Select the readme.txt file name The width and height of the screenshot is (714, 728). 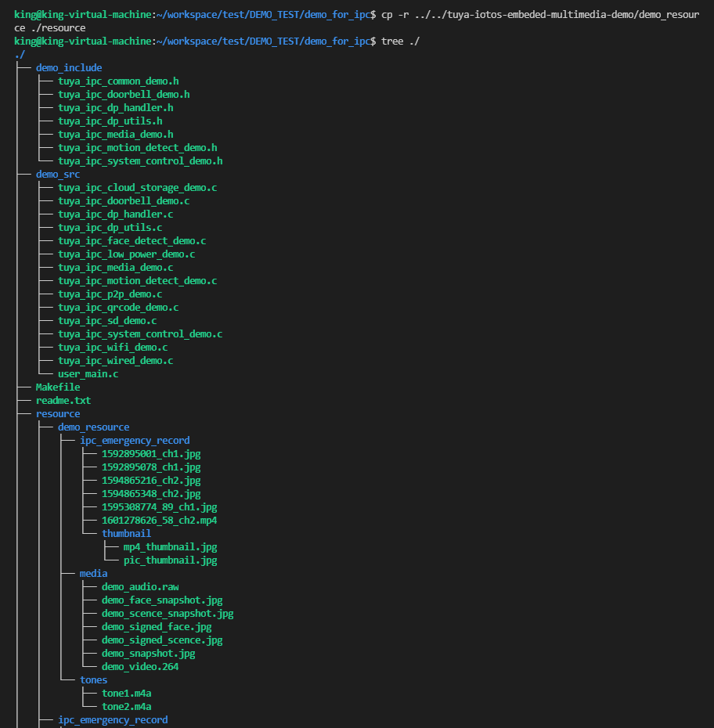(x=63, y=400)
